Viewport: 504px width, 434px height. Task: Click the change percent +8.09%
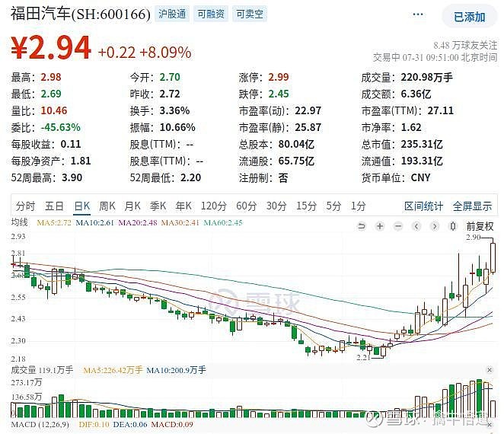(x=165, y=53)
